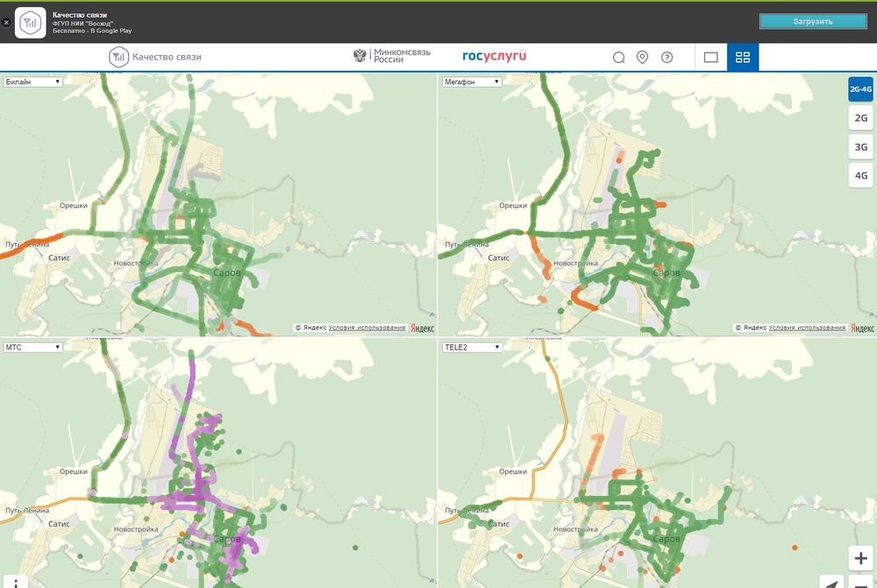Click the location pin icon
This screenshot has width=877, height=588.
(x=642, y=58)
